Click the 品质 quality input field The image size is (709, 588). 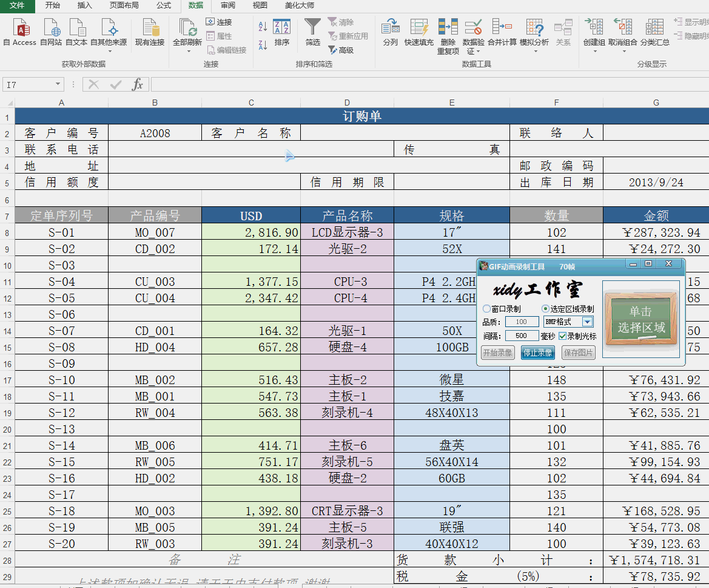[x=522, y=322]
